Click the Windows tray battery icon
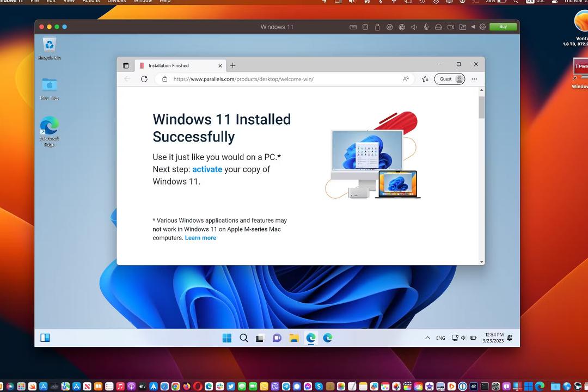Screen dimensions: 588x392 point(473,338)
